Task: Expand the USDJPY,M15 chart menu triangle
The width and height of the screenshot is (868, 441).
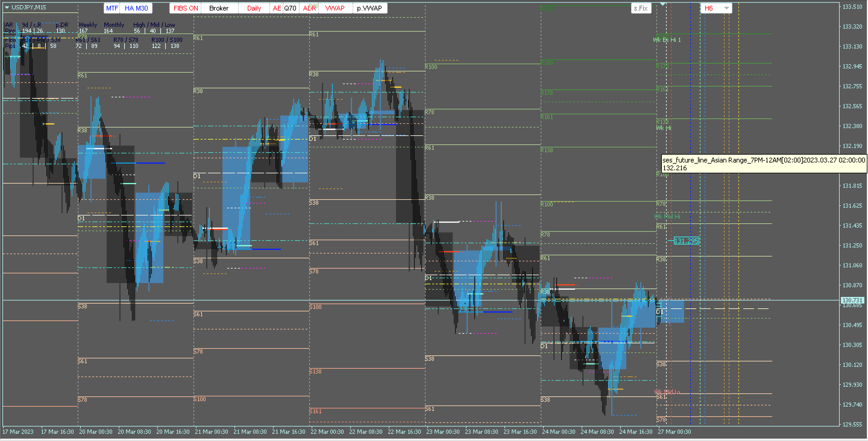Action: pos(7,7)
